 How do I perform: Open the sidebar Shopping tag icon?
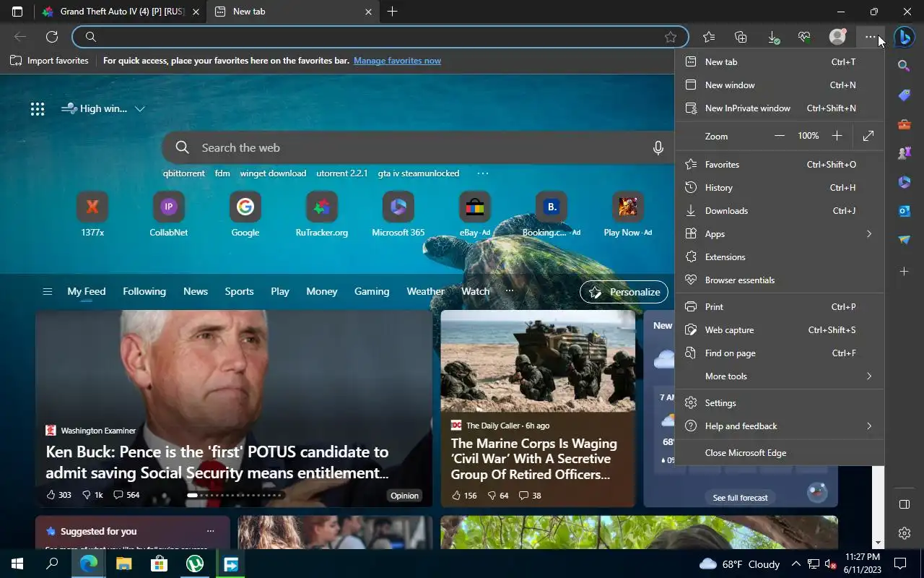point(904,95)
